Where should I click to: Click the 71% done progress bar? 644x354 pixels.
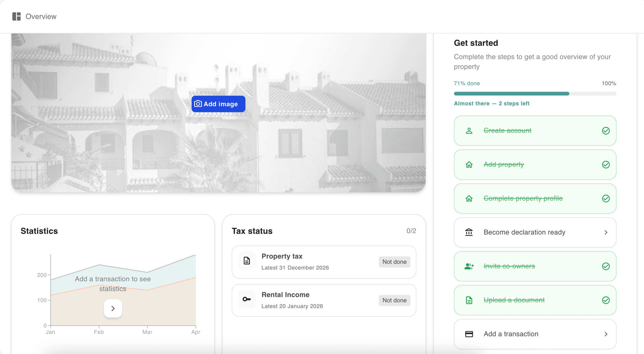535,94
